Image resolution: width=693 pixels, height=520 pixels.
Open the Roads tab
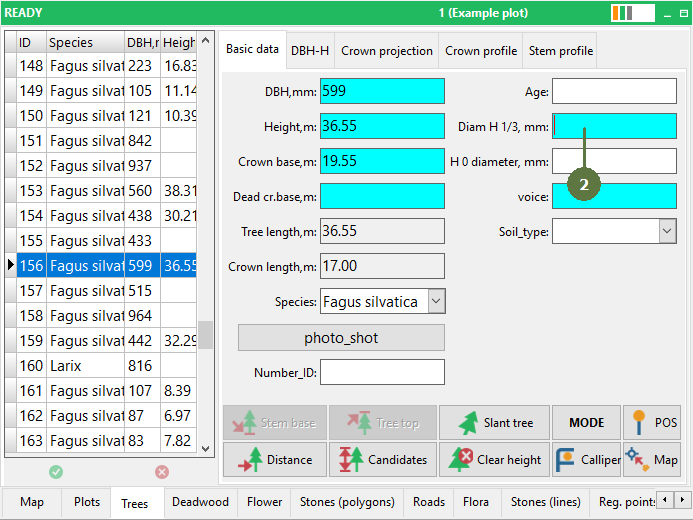(x=429, y=502)
